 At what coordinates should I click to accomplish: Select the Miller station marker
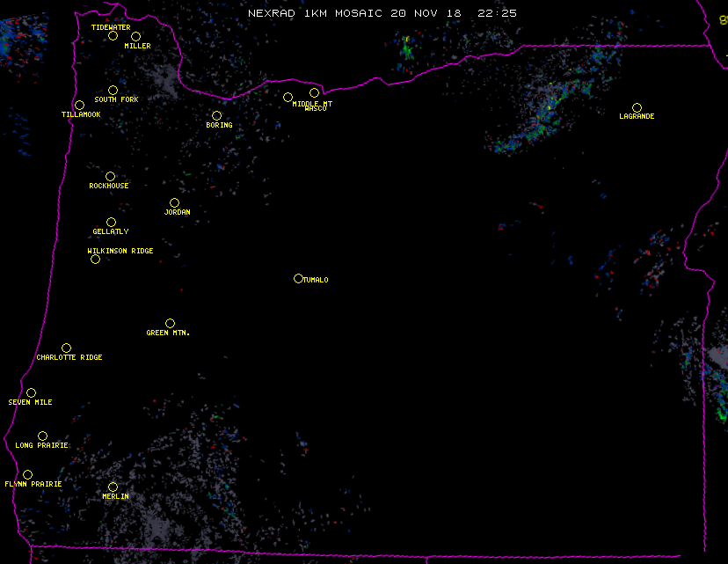[x=135, y=37]
